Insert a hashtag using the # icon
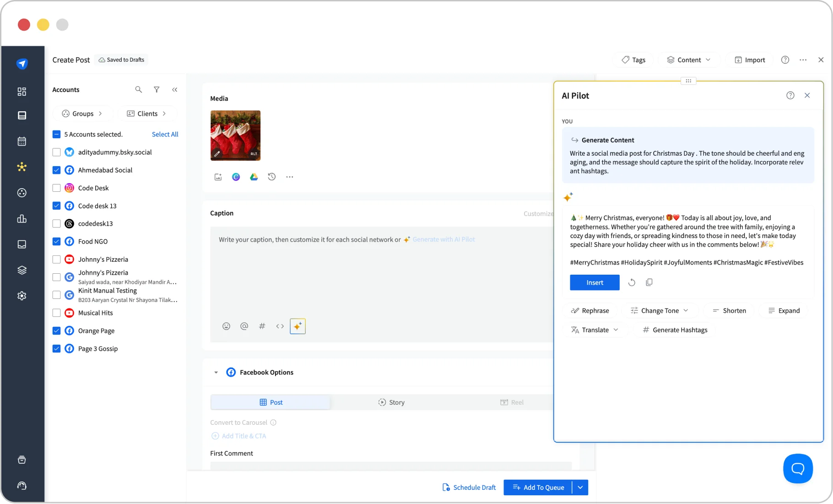This screenshot has height=504, width=833. click(262, 326)
